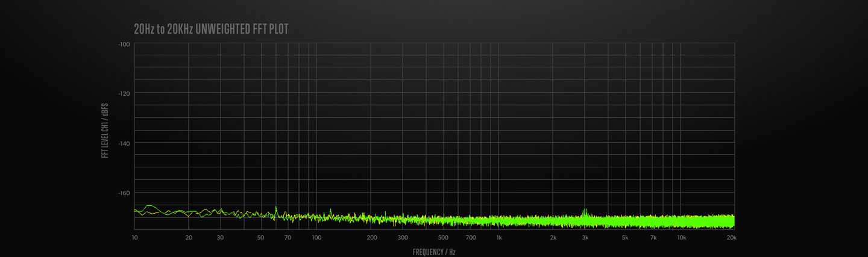Click the -120 value on the level axis
This screenshot has width=868, height=257.
[124, 93]
